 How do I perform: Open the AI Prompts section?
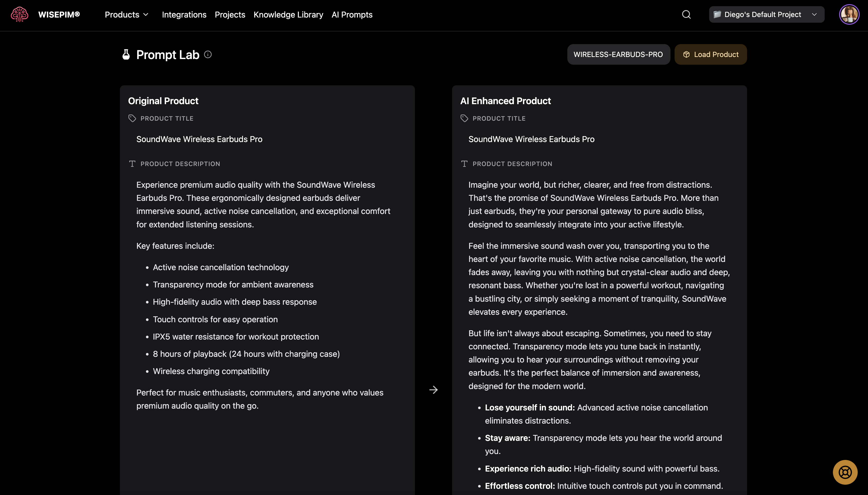click(x=352, y=15)
